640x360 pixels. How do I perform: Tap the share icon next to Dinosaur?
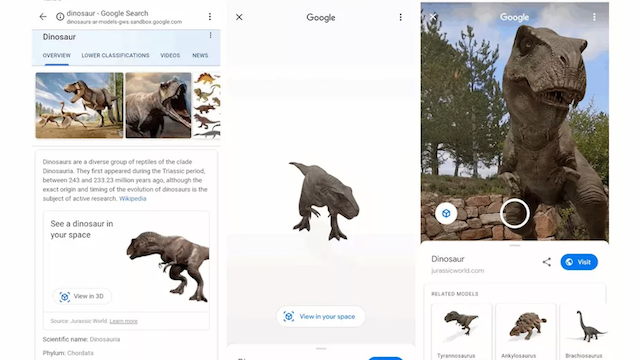pos(547,262)
